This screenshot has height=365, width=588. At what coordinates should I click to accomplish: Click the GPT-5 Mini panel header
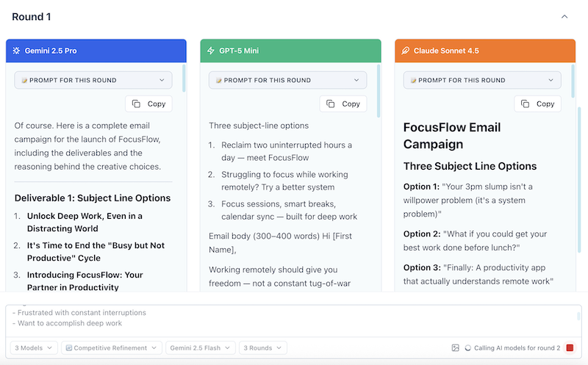point(290,51)
